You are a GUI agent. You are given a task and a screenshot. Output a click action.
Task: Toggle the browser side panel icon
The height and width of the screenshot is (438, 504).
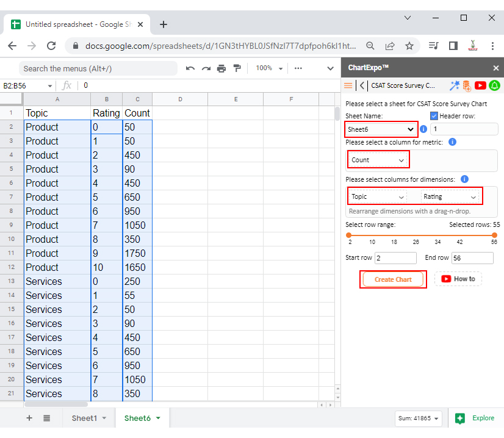(x=453, y=46)
